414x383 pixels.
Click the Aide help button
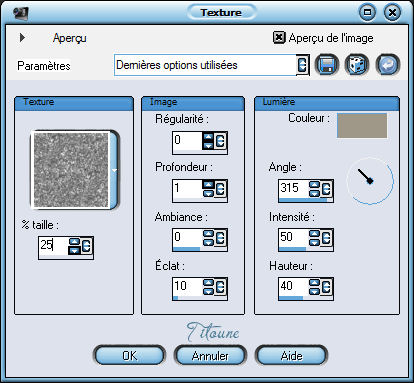[291, 356]
